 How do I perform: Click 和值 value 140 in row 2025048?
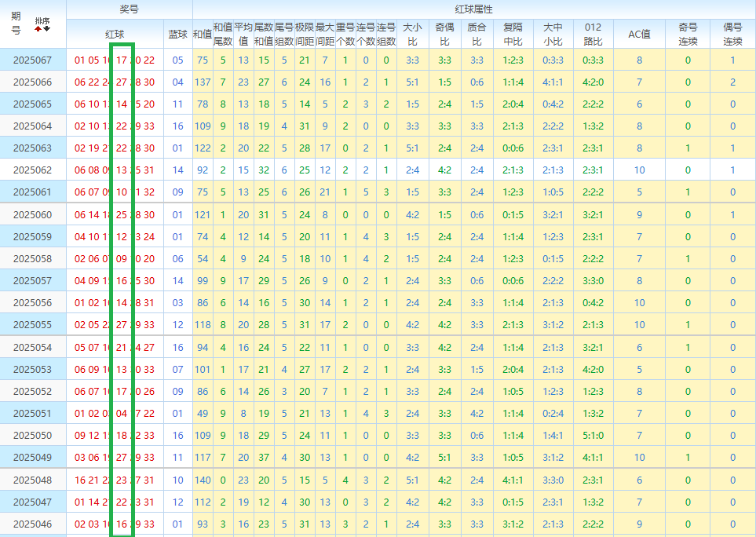pyautogui.click(x=202, y=480)
